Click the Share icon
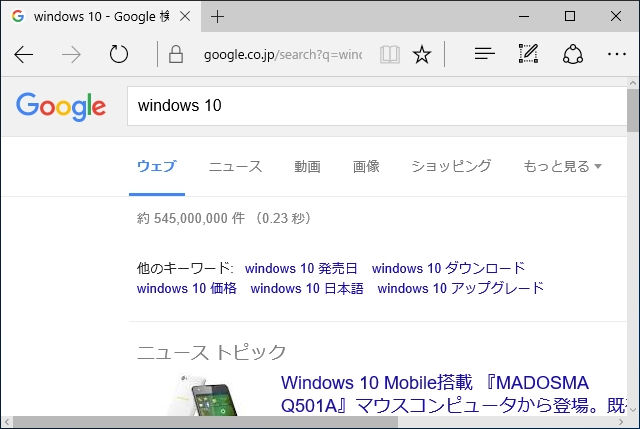This screenshot has width=640, height=429. coord(573,54)
